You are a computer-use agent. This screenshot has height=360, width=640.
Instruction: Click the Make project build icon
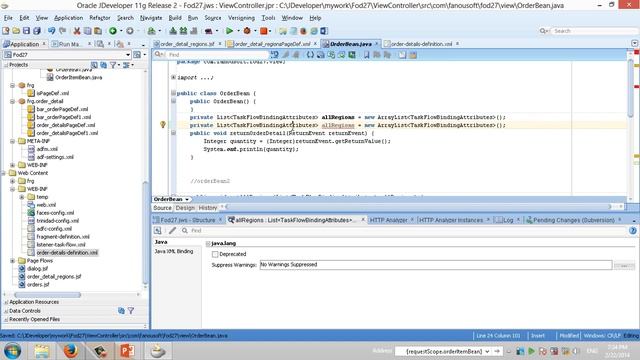173,31
